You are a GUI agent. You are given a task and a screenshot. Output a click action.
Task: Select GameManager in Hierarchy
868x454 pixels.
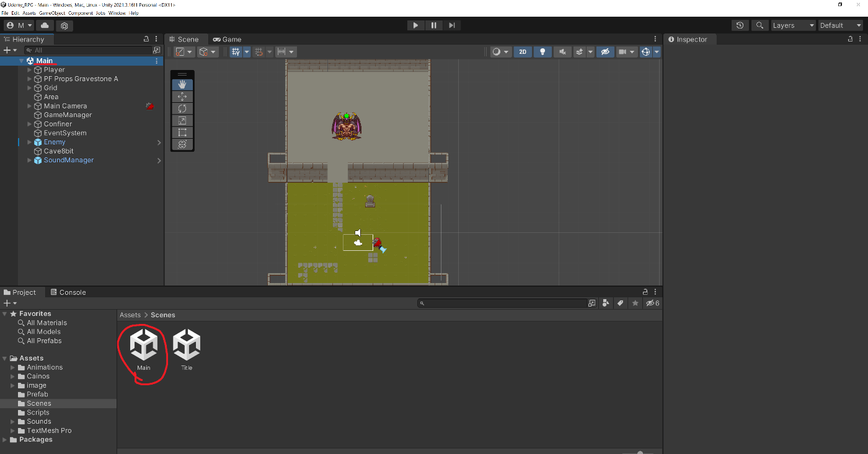[68, 115]
